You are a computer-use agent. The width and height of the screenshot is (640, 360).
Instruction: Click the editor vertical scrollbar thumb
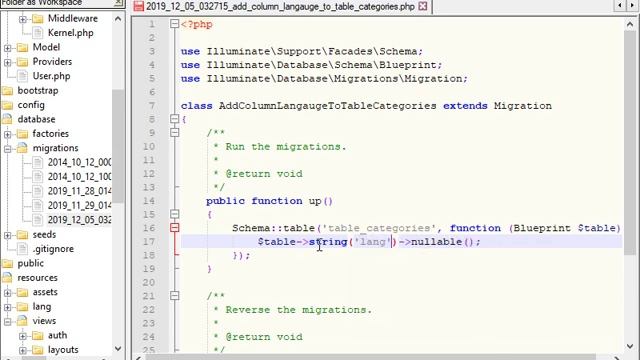[630, 142]
